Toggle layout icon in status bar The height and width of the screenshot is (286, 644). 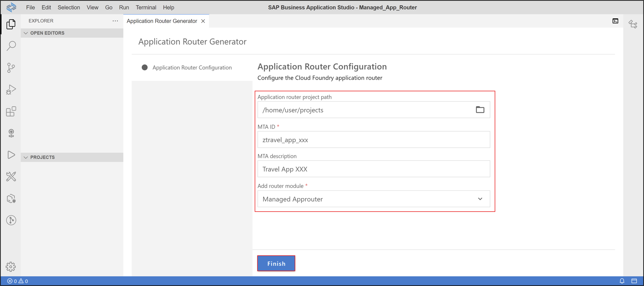pos(634,281)
